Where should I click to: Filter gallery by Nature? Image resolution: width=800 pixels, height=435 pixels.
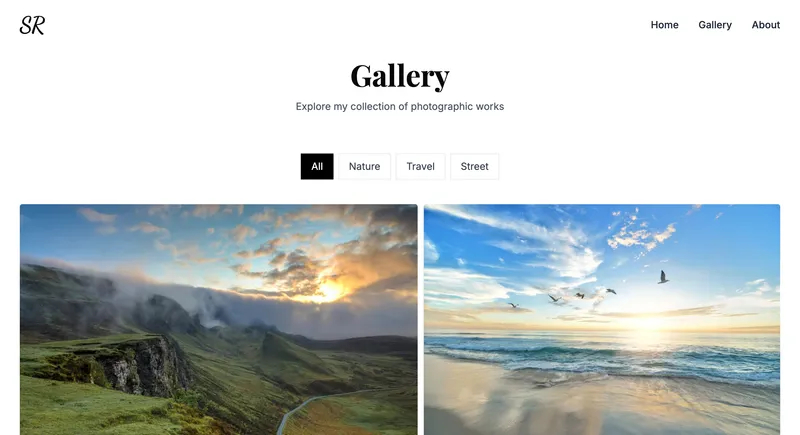click(364, 166)
